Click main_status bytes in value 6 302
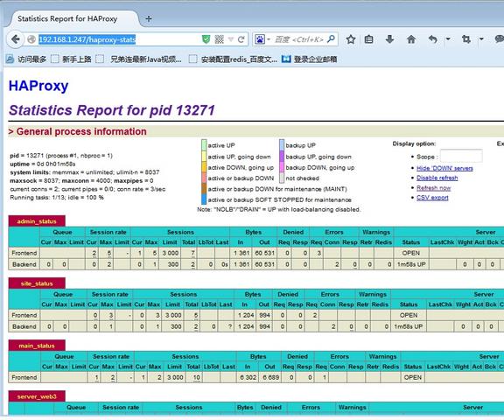The height and width of the screenshot is (420, 504). tap(248, 377)
